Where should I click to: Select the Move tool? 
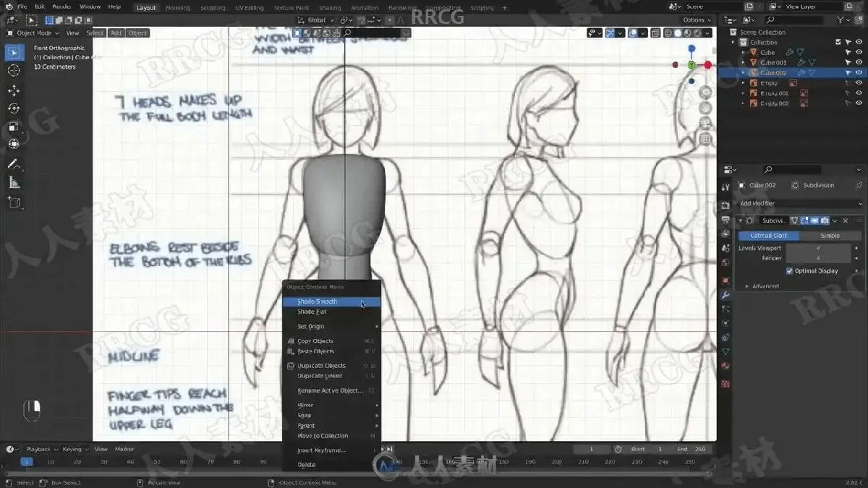click(x=14, y=90)
